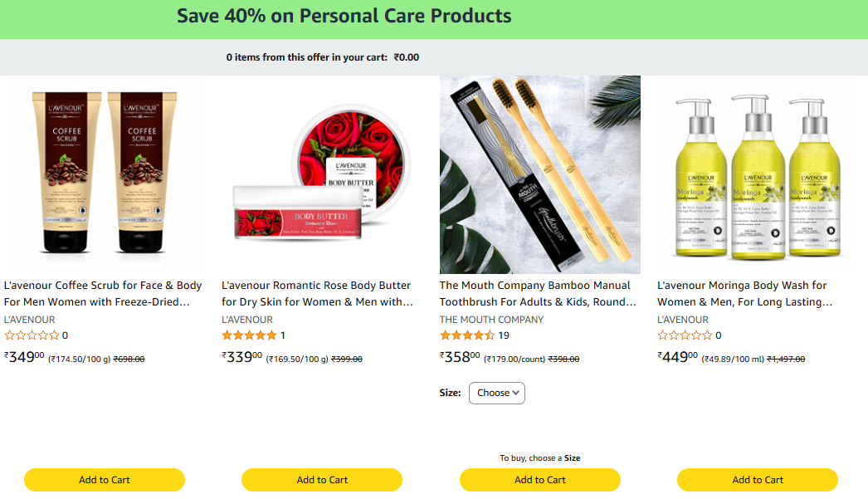Image resolution: width=868 pixels, height=499 pixels.
Task: Open the Bamboo Toothbrush product image
Action: point(539,174)
